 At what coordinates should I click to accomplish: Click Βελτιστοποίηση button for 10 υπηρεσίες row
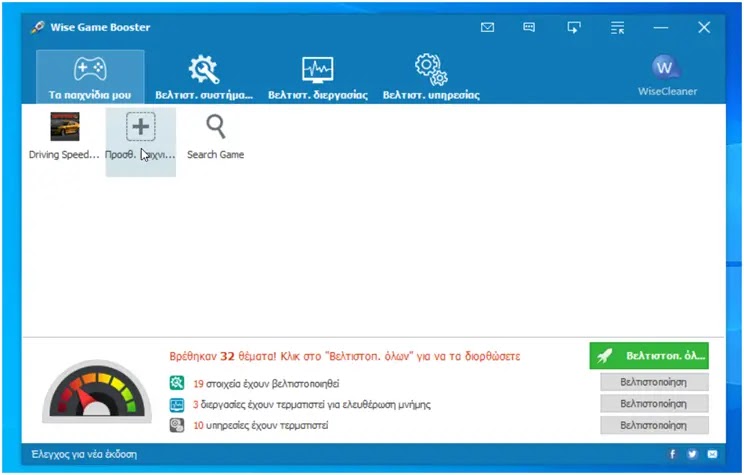coord(654,425)
